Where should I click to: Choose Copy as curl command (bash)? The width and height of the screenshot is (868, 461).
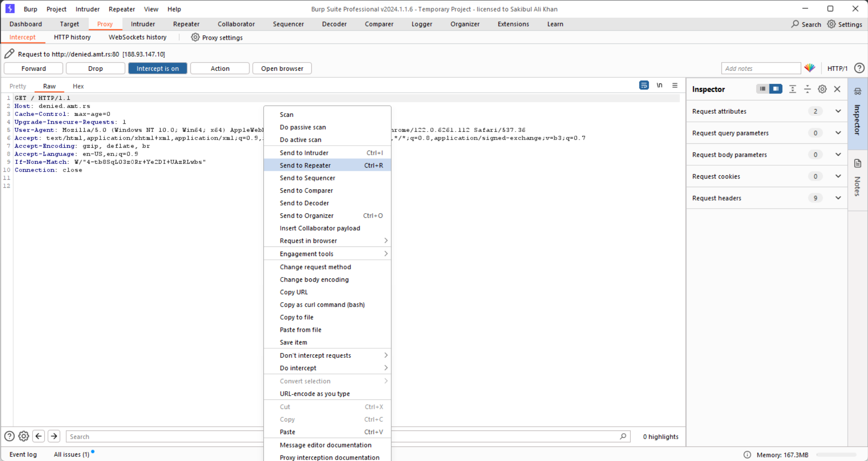point(327,304)
